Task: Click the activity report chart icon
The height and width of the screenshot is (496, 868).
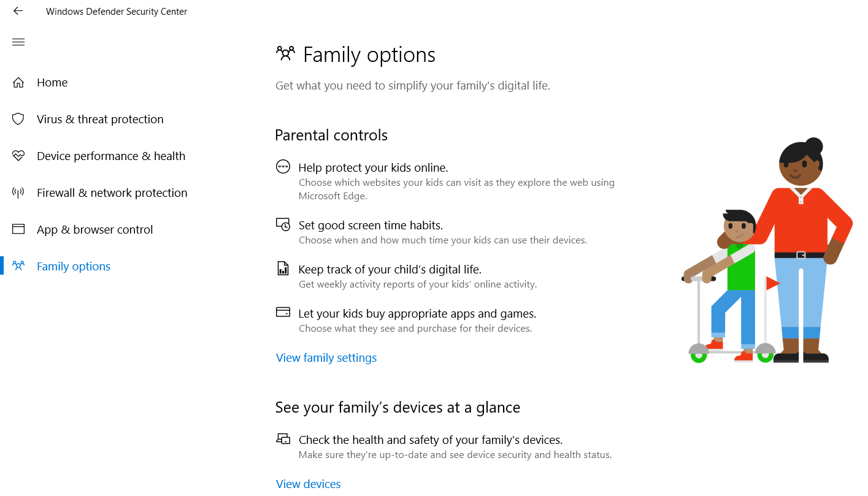Action: 283,269
